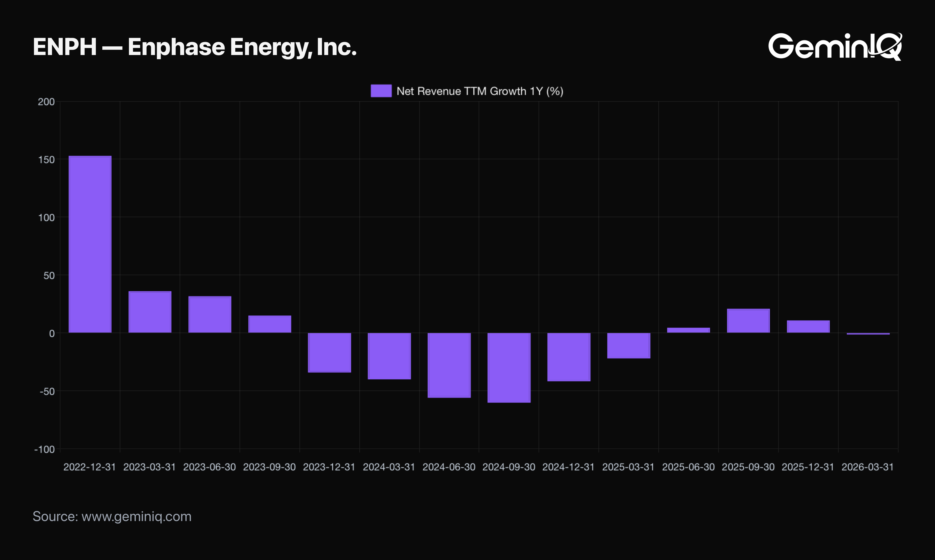The image size is (935, 560).
Task: Select the negative 2024-09-30 bar
Action: coord(509,368)
